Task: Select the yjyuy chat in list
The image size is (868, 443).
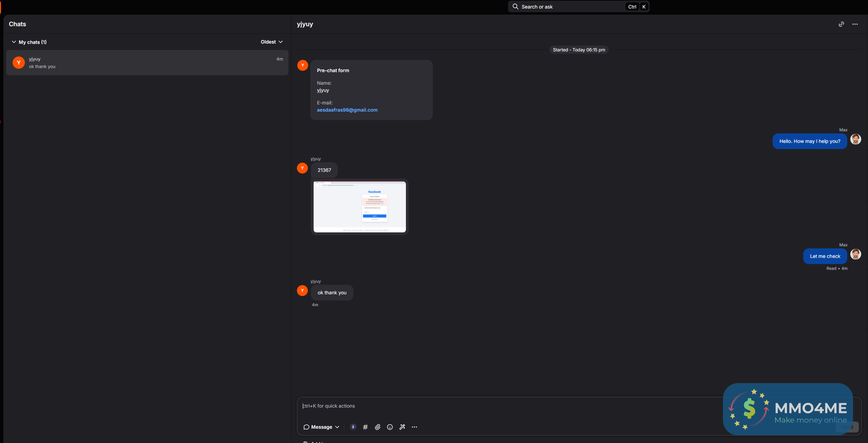Action: [x=147, y=63]
